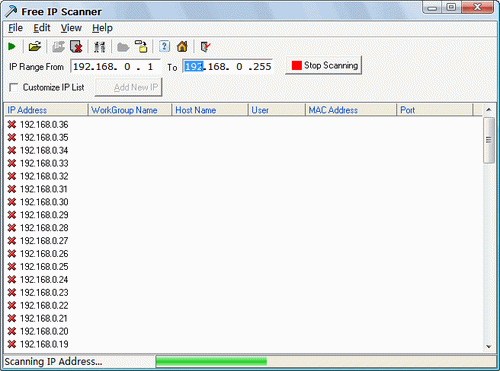Minimize the Free IP Scanner window
Image resolution: width=500 pixels, height=371 pixels.
point(432,7)
